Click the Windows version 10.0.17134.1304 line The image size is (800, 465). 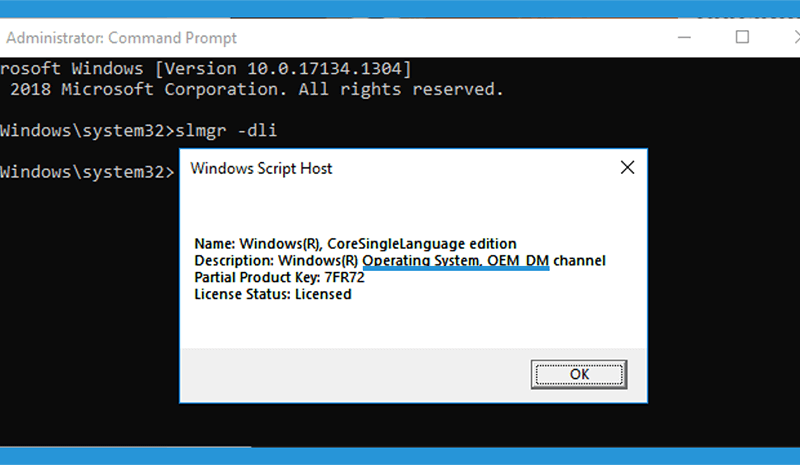[x=206, y=68]
